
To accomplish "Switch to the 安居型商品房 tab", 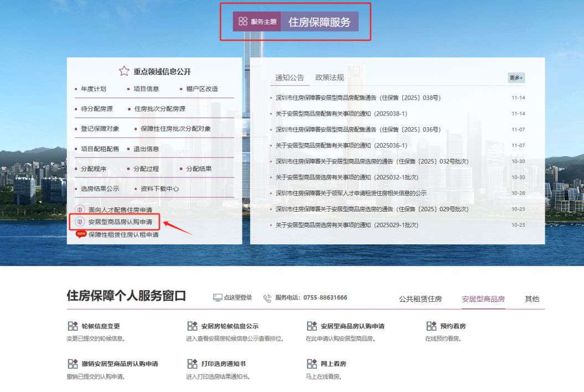I will pyautogui.click(x=482, y=297).
